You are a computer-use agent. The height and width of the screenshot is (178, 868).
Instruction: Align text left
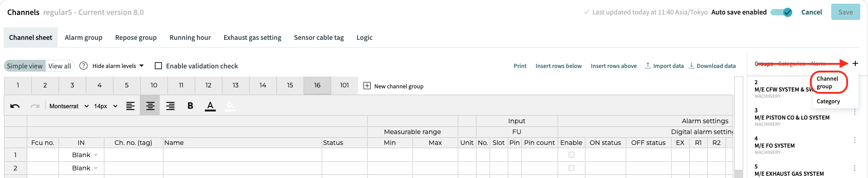(130, 106)
